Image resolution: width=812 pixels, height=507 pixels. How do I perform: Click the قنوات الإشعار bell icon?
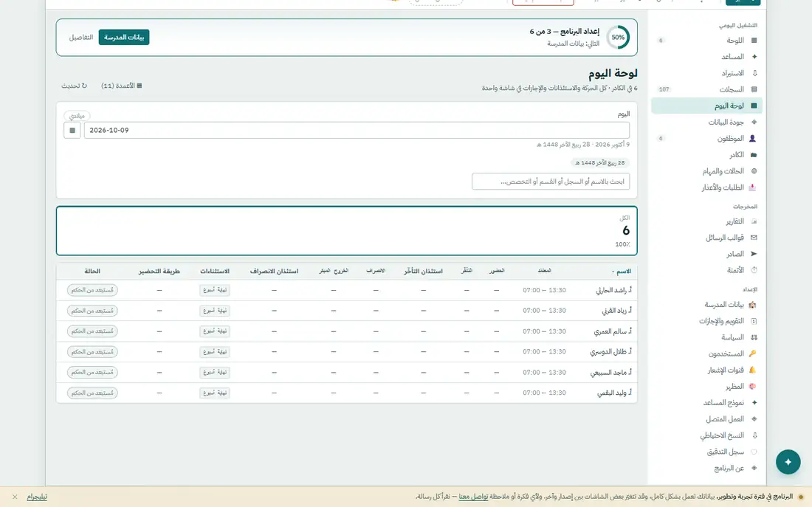click(x=752, y=370)
